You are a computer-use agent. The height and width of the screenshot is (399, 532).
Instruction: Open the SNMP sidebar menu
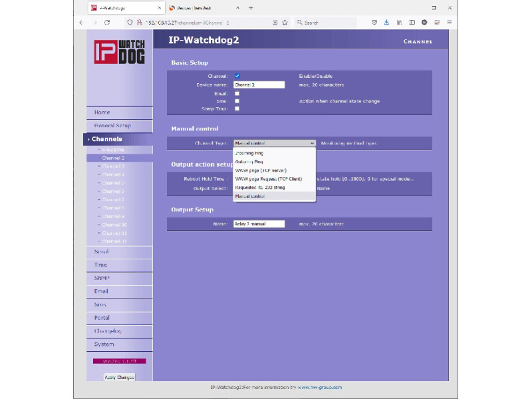(120, 279)
